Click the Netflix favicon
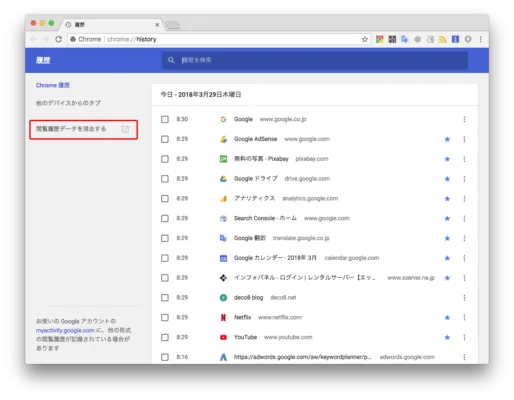 point(223,318)
